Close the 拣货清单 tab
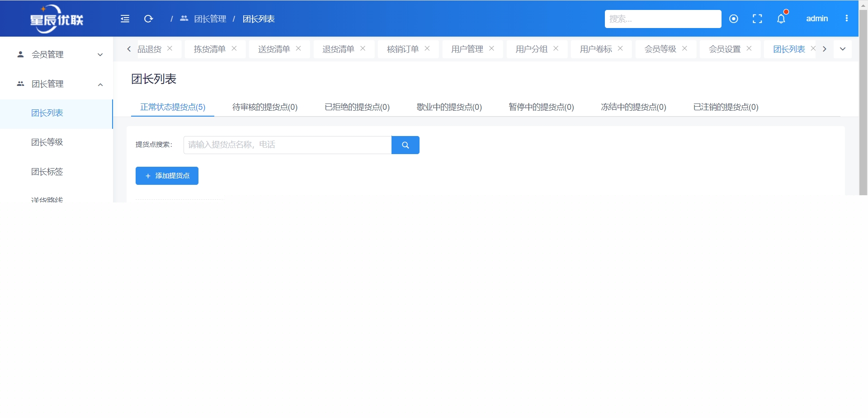The height and width of the screenshot is (418, 868). coord(234,48)
